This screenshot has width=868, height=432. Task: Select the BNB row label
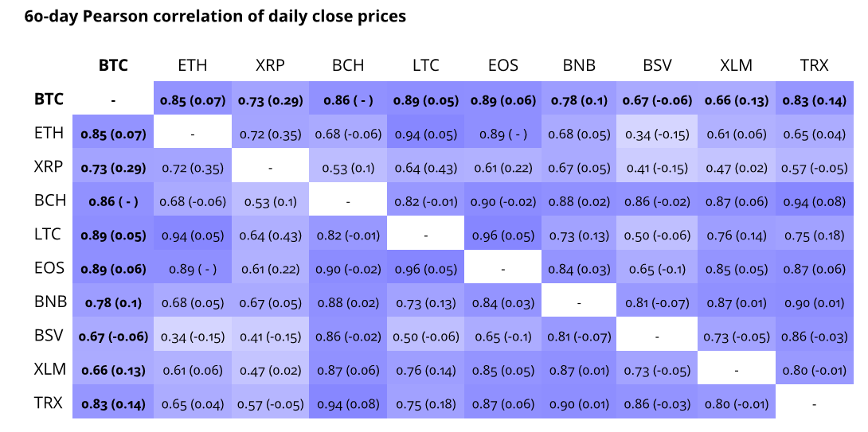point(49,302)
